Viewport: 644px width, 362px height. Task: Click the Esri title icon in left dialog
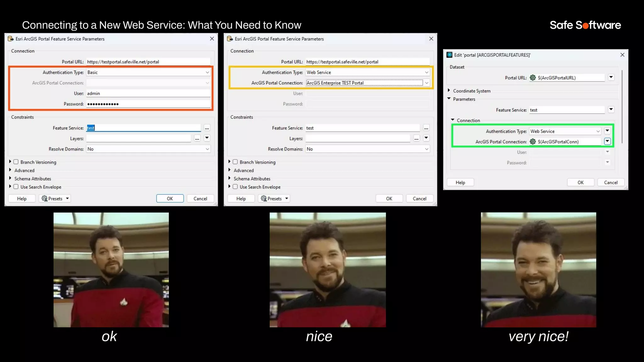[10, 39]
